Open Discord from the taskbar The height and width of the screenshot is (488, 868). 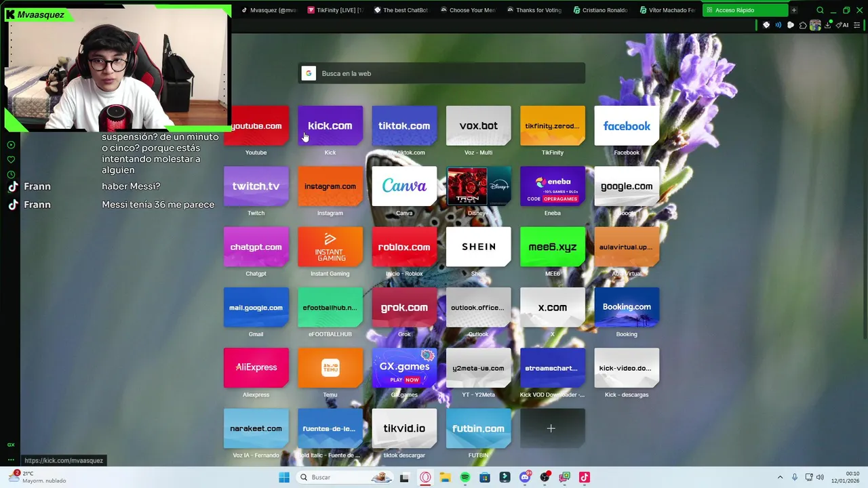[525, 477]
